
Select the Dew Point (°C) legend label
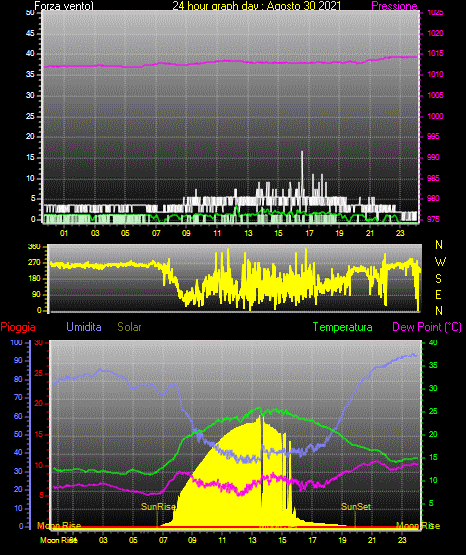click(x=427, y=327)
